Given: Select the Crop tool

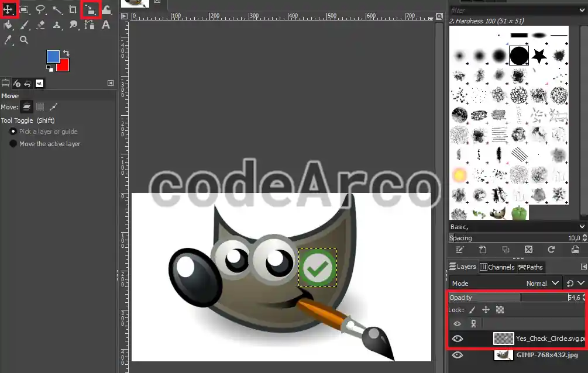Looking at the screenshot, I should pyautogui.click(x=73, y=9).
